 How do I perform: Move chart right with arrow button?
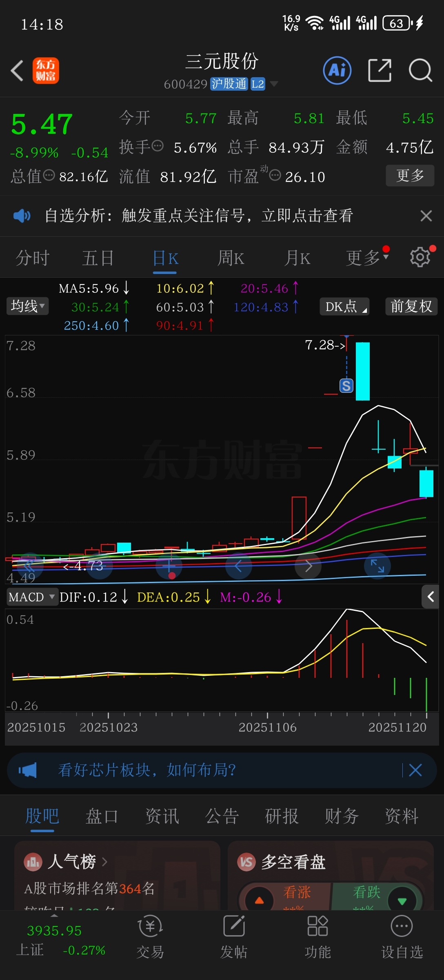coord(308,566)
